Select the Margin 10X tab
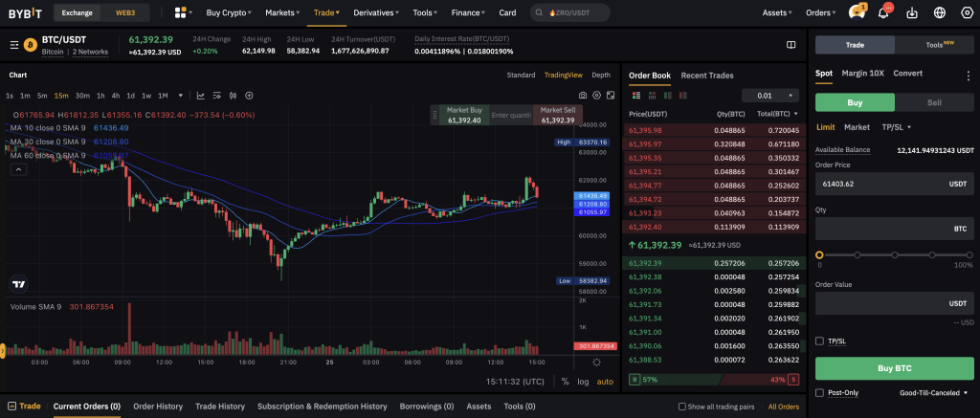This screenshot has height=418, width=980. coord(862,73)
